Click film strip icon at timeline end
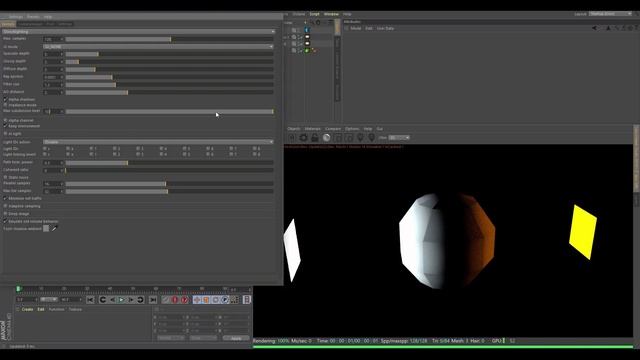The image size is (640, 360). click(247, 300)
